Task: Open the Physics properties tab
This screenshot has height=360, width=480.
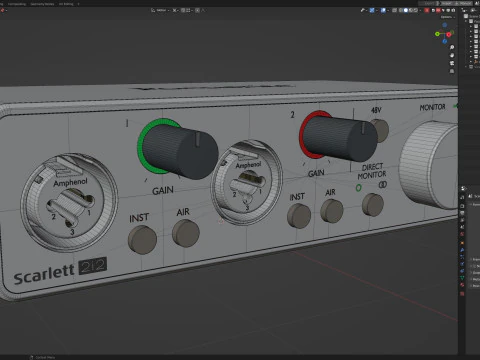Action: [x=462, y=264]
